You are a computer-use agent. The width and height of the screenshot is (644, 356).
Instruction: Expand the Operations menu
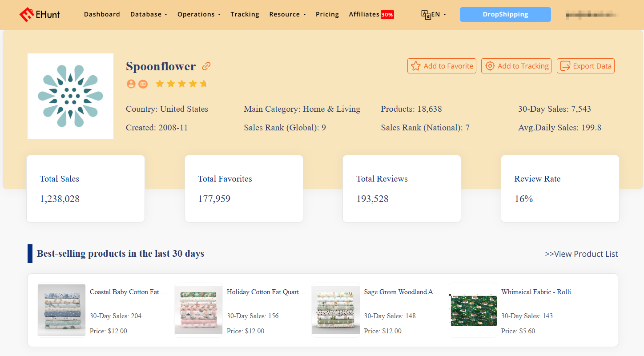(x=198, y=14)
